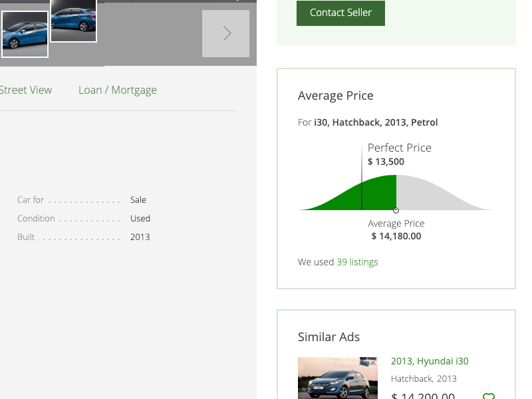Select the second blue car thumbnail

click(74, 20)
